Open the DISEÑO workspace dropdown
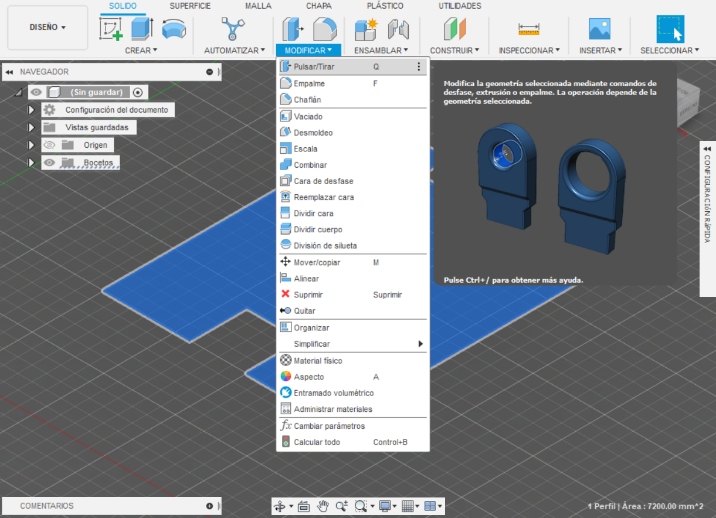The image size is (716, 518). [47, 27]
